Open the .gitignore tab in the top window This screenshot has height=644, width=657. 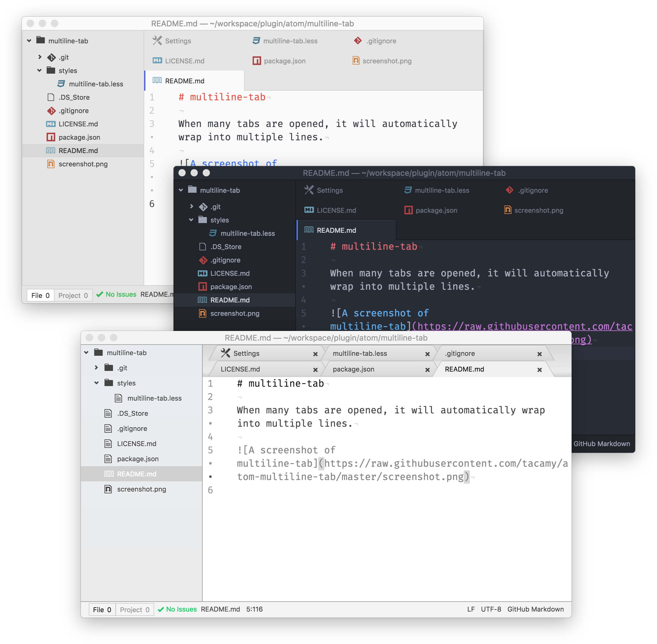(381, 41)
